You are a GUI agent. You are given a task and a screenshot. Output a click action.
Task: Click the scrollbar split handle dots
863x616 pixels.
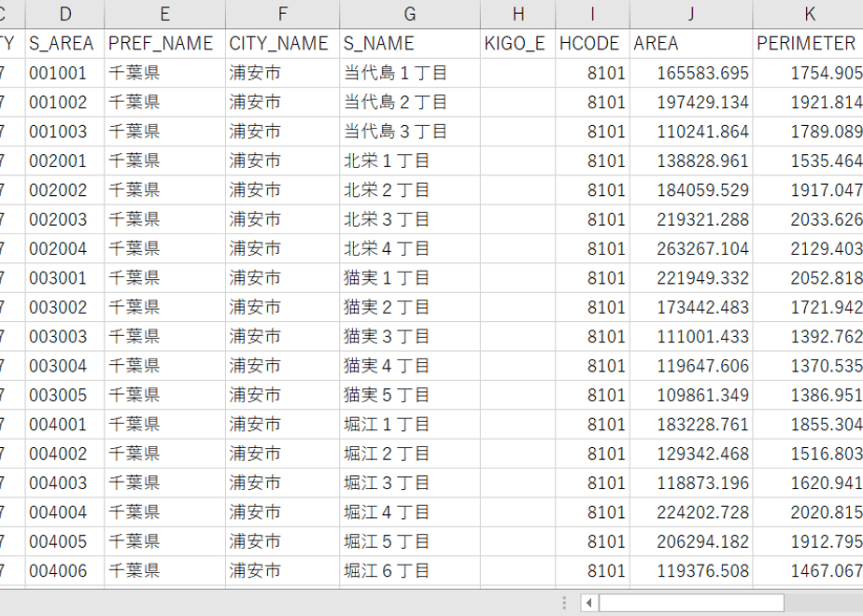click(564, 603)
